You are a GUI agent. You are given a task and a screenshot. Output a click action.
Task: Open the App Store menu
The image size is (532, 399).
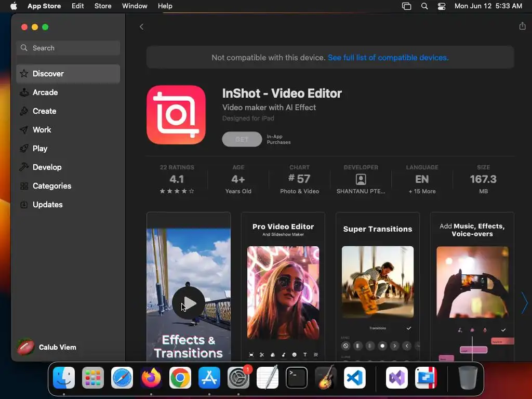tap(44, 6)
